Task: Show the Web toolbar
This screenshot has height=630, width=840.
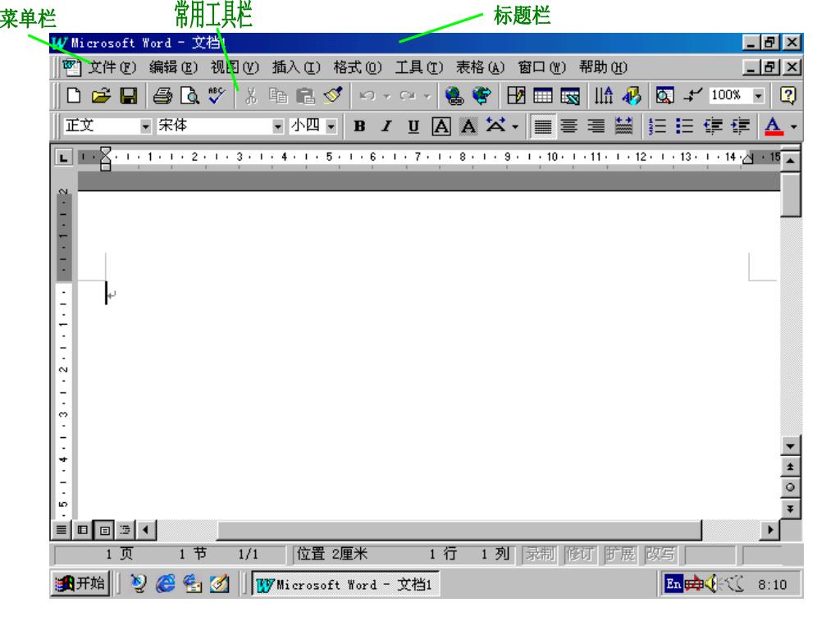Action: point(482,96)
